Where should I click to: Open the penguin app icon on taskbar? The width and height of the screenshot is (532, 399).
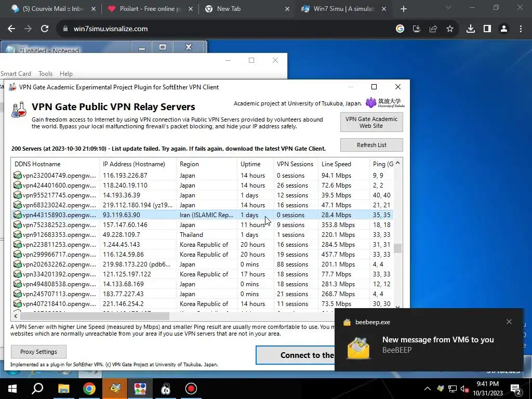coord(166,389)
